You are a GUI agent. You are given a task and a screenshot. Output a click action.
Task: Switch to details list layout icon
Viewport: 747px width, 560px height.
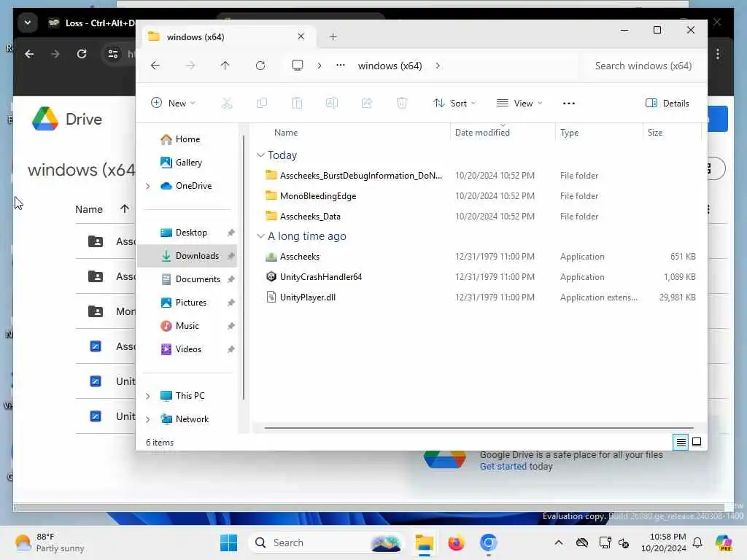coord(681,443)
